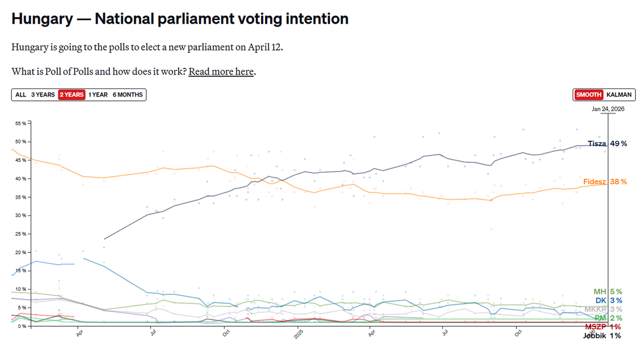Click the Jul 2024 tick on the time axis
This screenshot has height=347, width=644.
click(x=151, y=333)
